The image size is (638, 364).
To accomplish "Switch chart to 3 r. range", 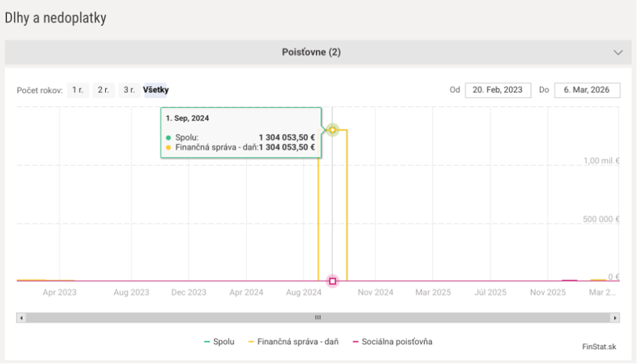I will (128, 90).
